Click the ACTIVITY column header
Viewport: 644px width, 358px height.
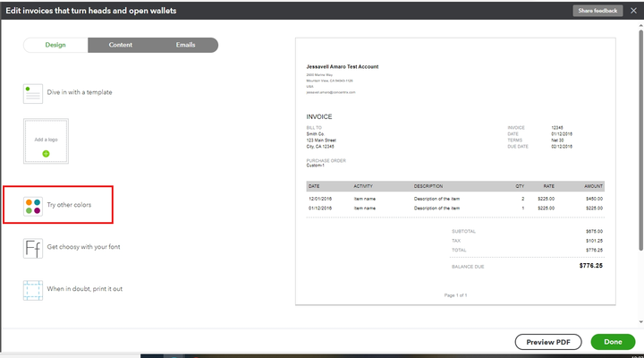point(363,186)
